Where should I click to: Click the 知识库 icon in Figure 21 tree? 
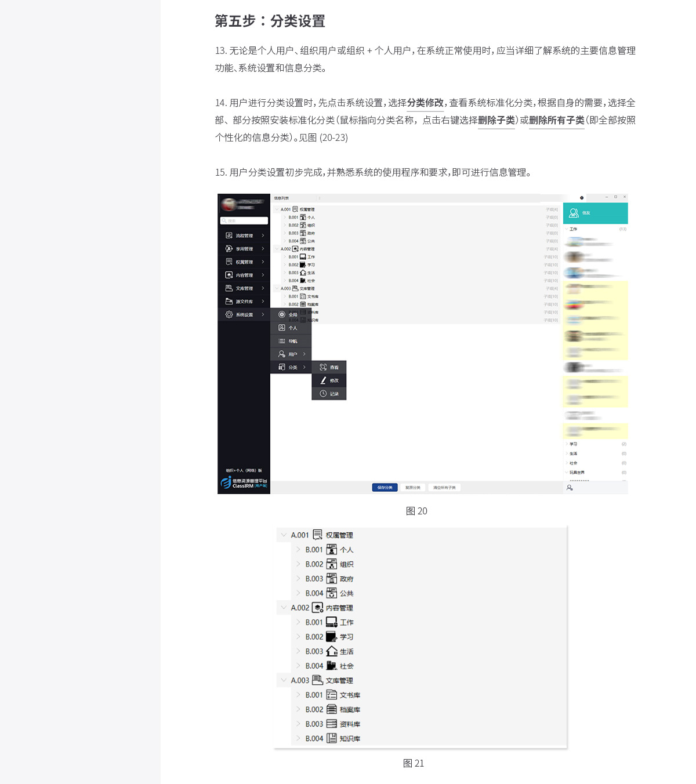(331, 738)
